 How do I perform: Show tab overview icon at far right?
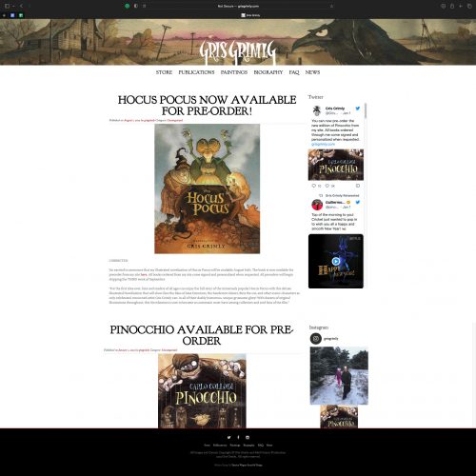pyautogui.click(x=469, y=6)
